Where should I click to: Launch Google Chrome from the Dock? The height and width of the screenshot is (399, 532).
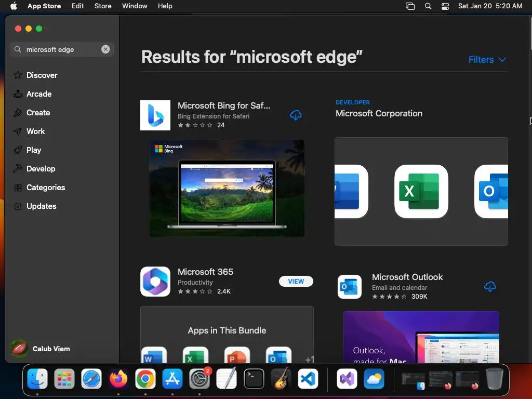145,379
